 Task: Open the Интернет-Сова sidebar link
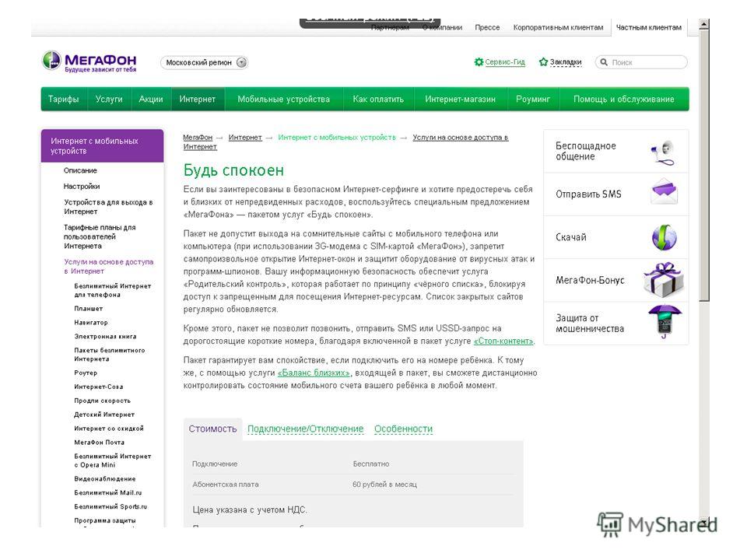(98, 387)
